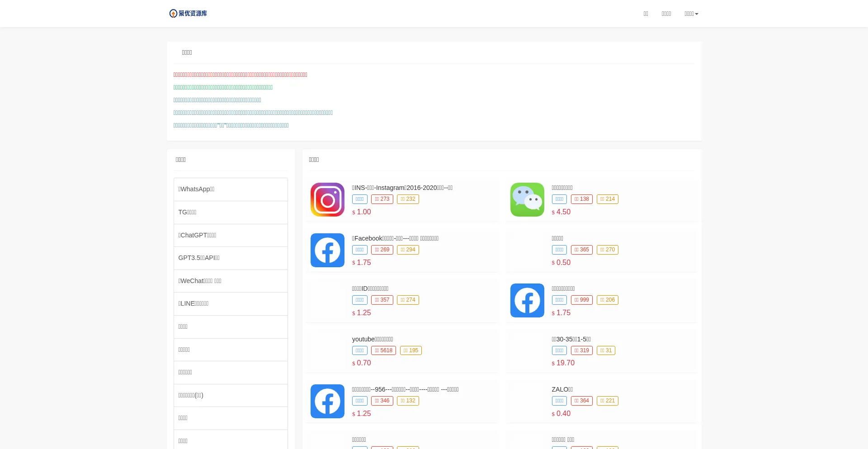Select the TG category in the sidebar
The image size is (868, 449).
click(x=231, y=213)
